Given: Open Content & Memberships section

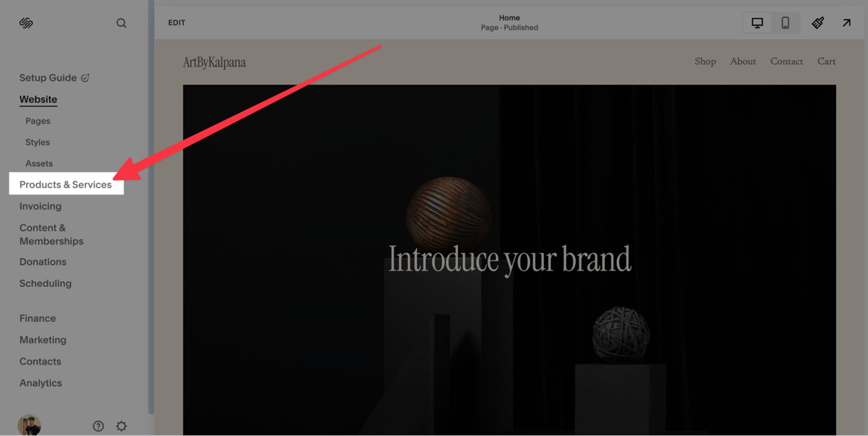Looking at the screenshot, I should [51, 234].
